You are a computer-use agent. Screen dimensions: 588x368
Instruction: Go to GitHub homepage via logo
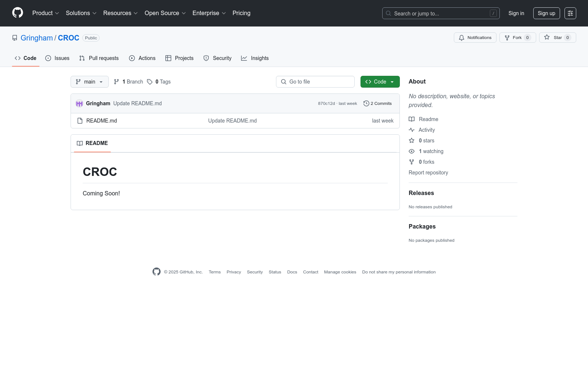[x=18, y=13]
